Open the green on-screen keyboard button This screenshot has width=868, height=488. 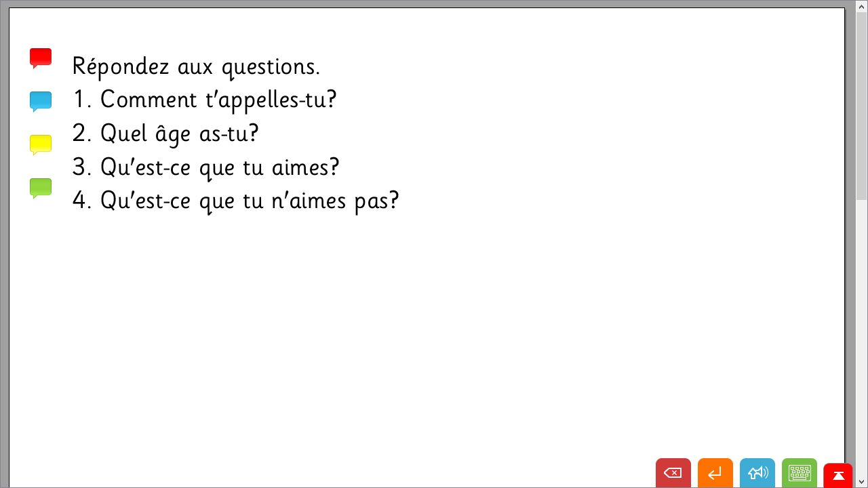point(800,473)
